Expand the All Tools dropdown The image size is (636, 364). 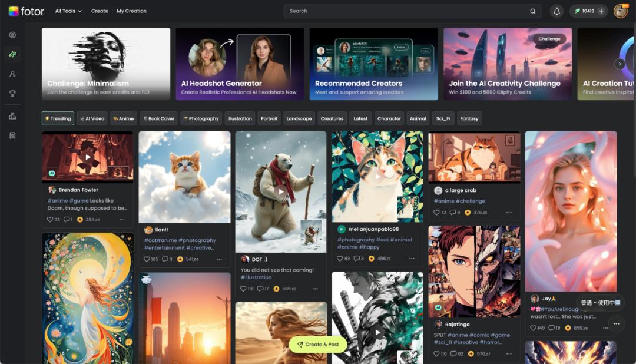68,11
